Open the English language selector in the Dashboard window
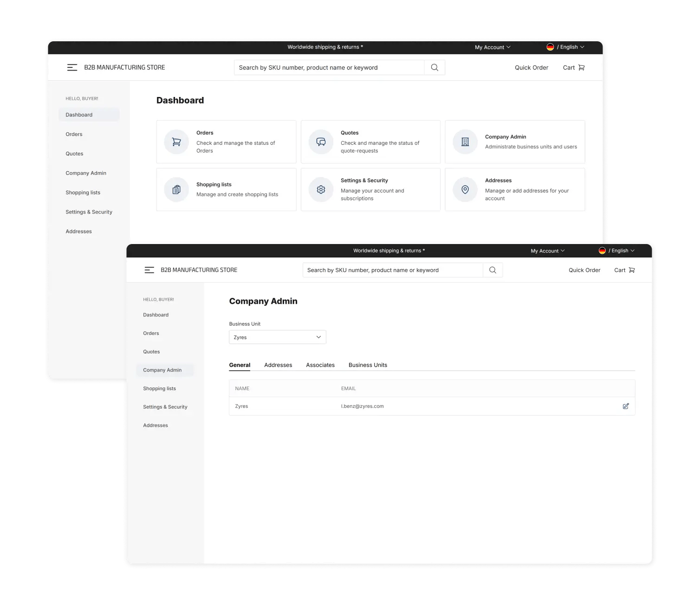 (x=565, y=47)
